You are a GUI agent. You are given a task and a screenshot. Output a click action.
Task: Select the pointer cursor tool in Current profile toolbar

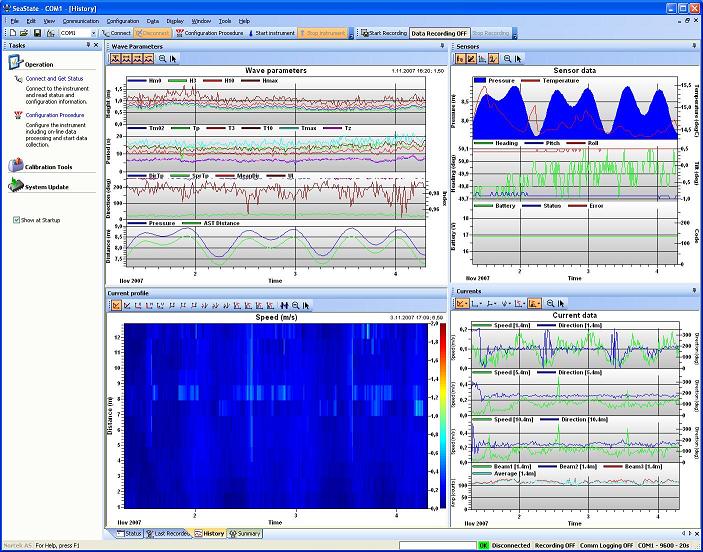[x=307, y=304]
